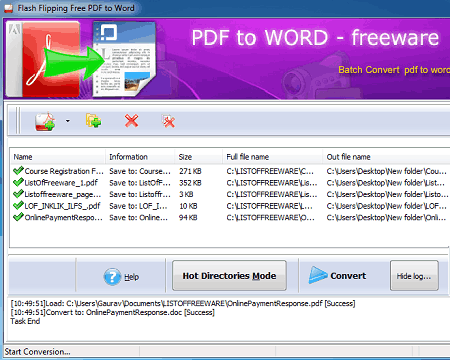
Task: Click 'Save to: Course...' information cell
Action: point(140,171)
